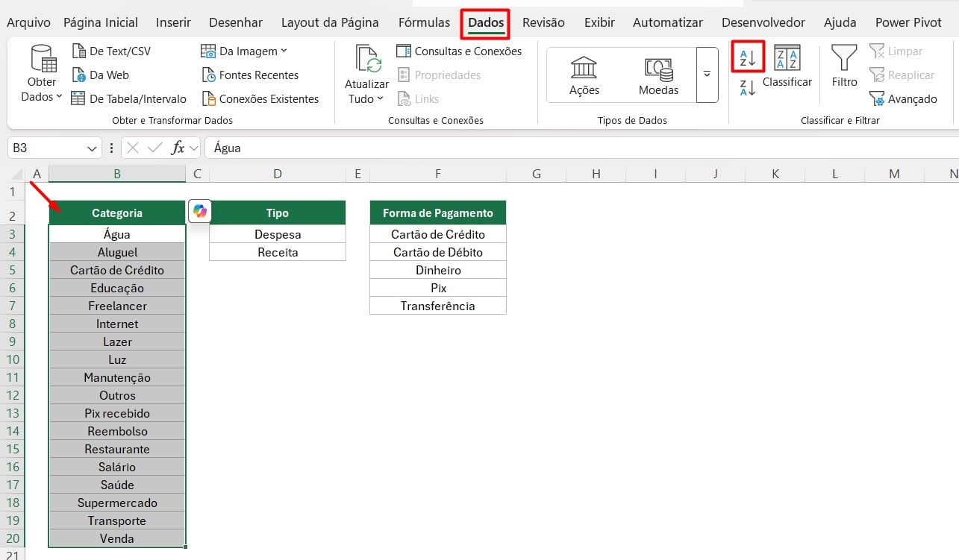
Task: Click the Copilot icon beside Categoria
Action: pyautogui.click(x=200, y=211)
